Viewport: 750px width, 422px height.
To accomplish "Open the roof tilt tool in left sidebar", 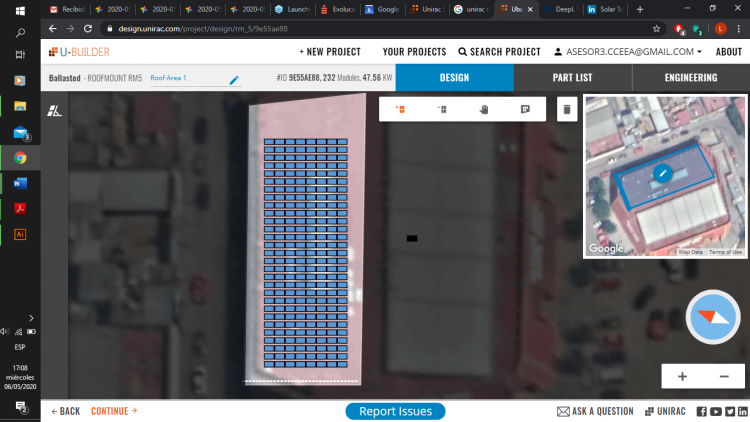I will pos(54,111).
